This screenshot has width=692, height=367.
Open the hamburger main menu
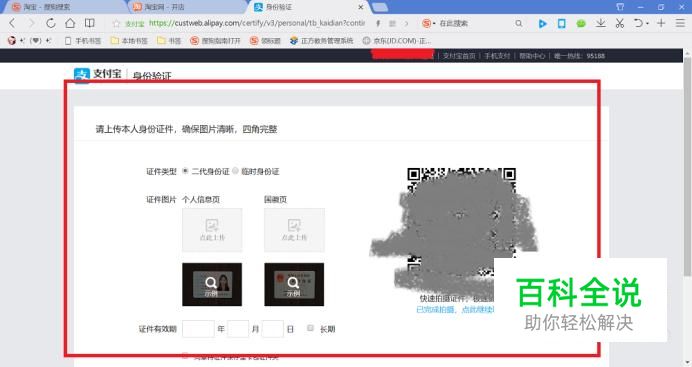point(680,23)
